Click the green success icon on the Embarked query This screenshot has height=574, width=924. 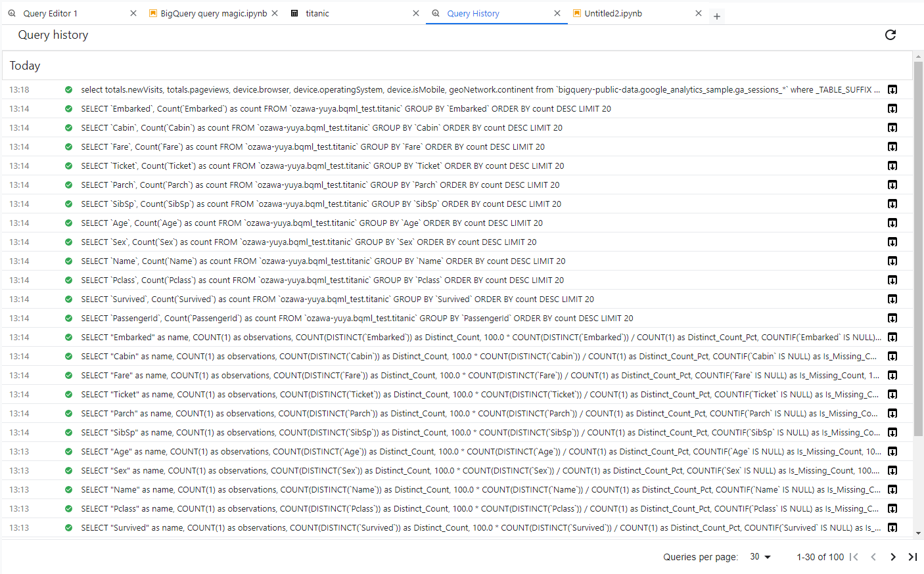tap(68, 108)
